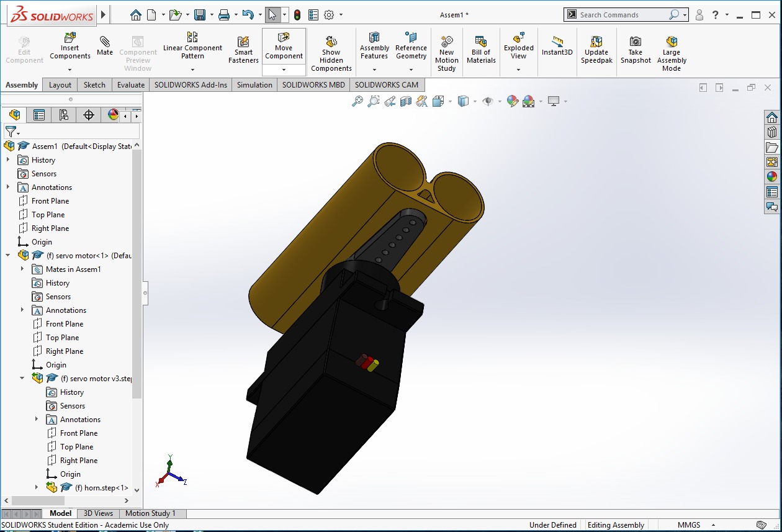Click Section View icon
782x532 pixels.
point(406,101)
